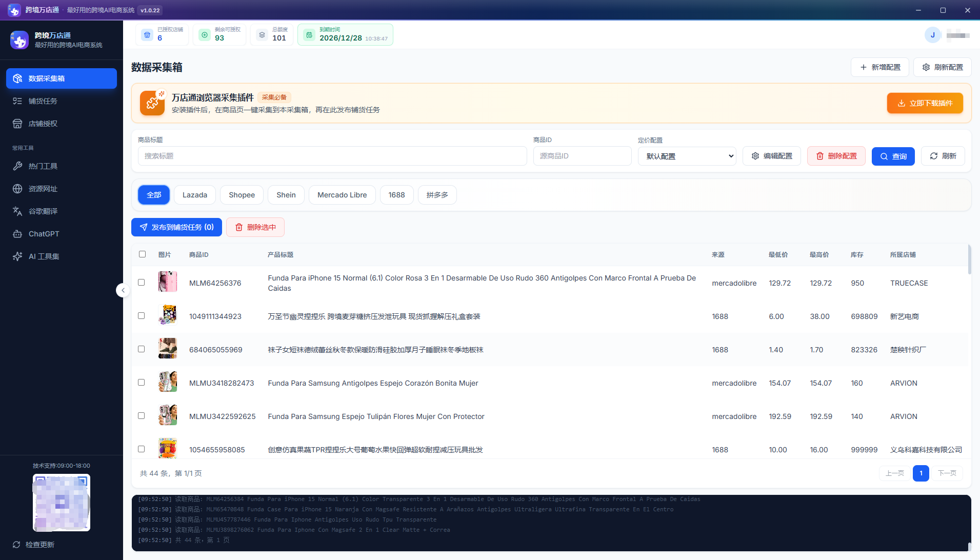Image resolution: width=980 pixels, height=560 pixels.
Task: Open thumbnail for MLMU3422592625
Action: pos(168,415)
